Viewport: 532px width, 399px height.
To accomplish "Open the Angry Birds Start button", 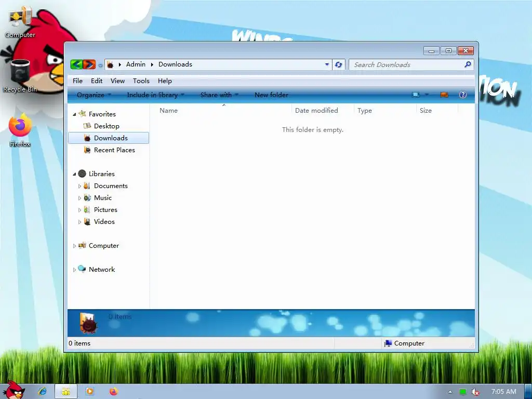I will 14,390.
